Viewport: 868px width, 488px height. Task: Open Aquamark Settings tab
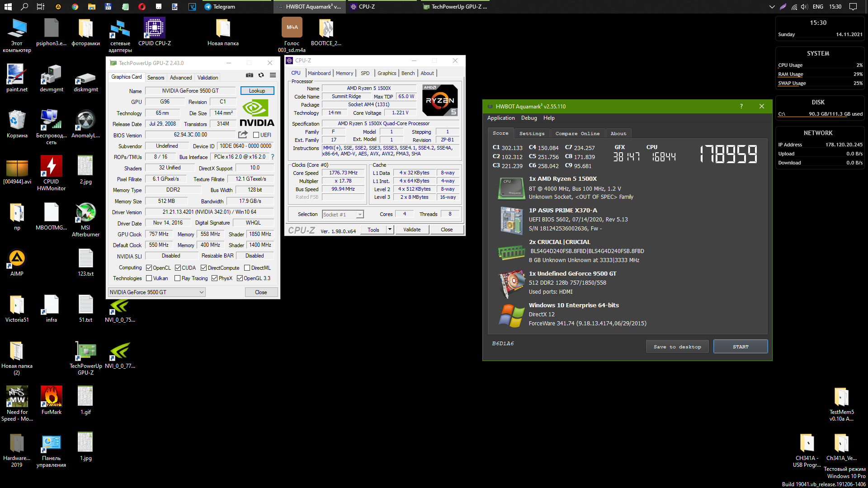click(532, 133)
